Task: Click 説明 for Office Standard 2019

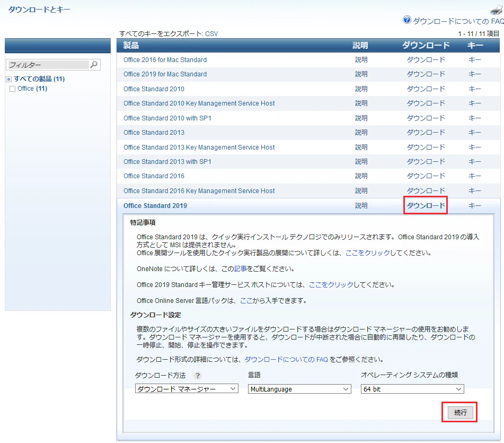Action: [361, 205]
